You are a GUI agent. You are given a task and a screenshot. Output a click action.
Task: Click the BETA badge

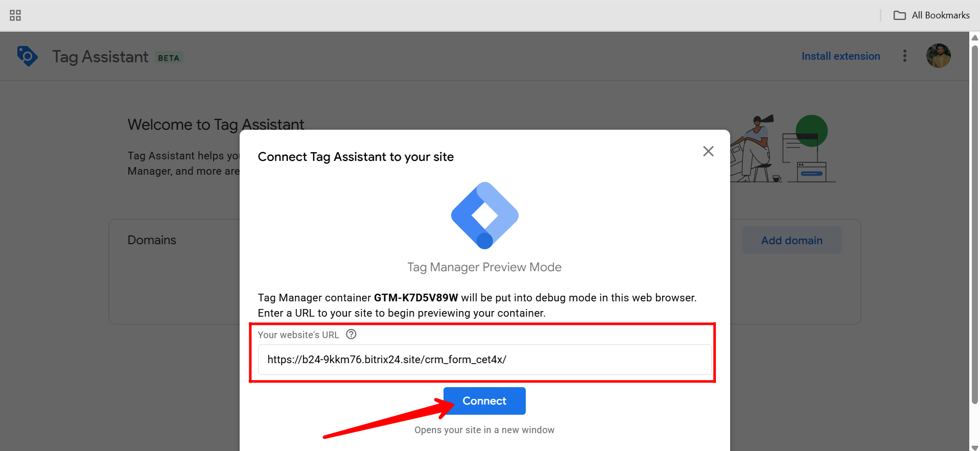coord(169,58)
